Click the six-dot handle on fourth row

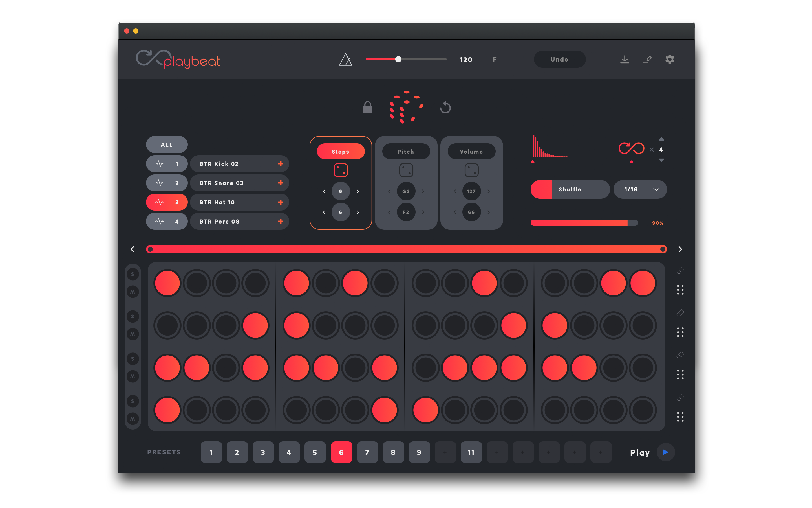pyautogui.click(x=680, y=417)
